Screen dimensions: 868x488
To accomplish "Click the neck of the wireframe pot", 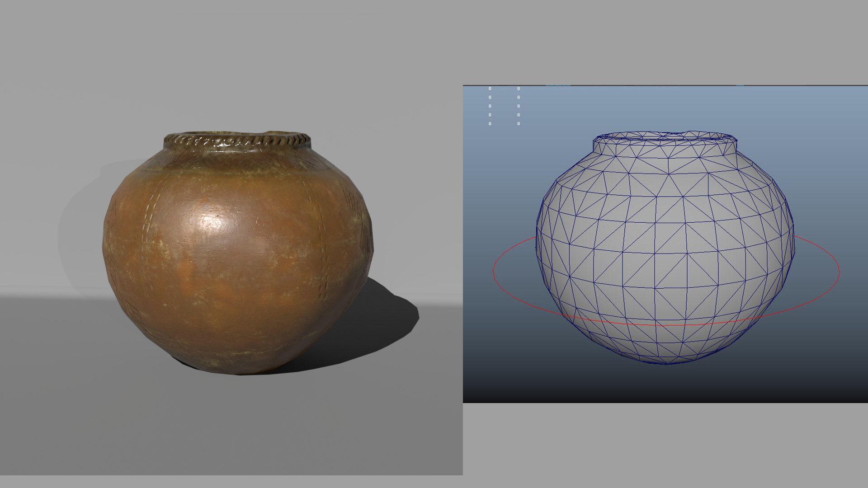I will click(665, 148).
